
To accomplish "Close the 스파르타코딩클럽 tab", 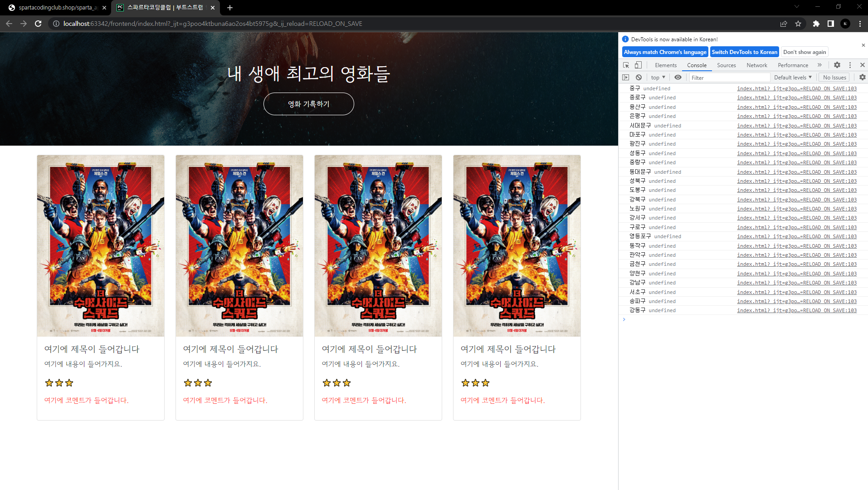I will (213, 8).
